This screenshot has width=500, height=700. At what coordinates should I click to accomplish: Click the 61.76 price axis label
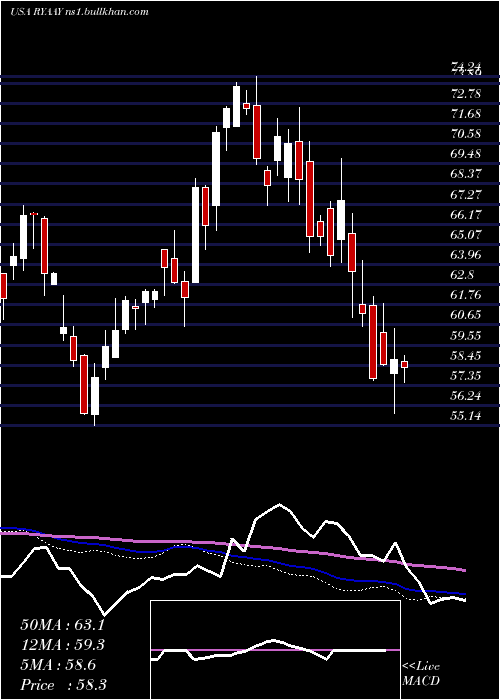467,295
